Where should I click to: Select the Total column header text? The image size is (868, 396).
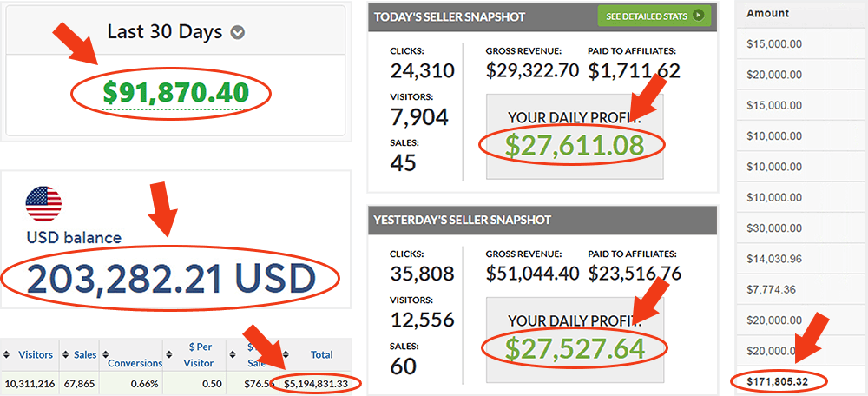click(322, 355)
